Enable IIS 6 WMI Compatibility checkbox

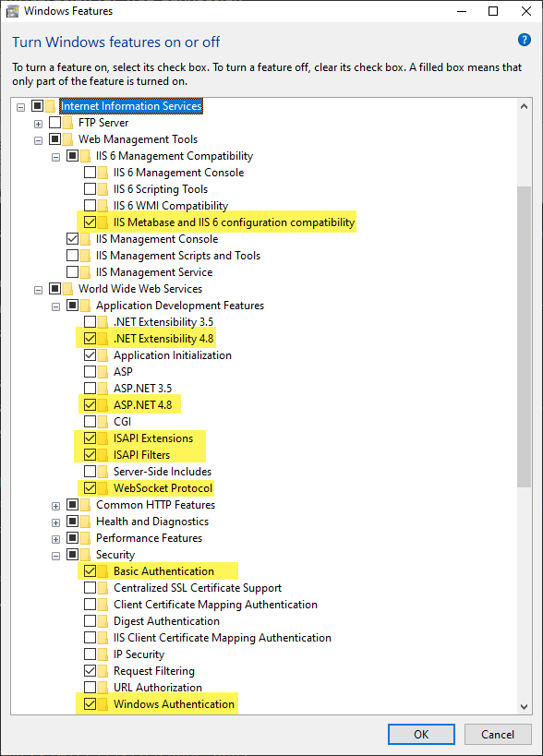click(90, 206)
